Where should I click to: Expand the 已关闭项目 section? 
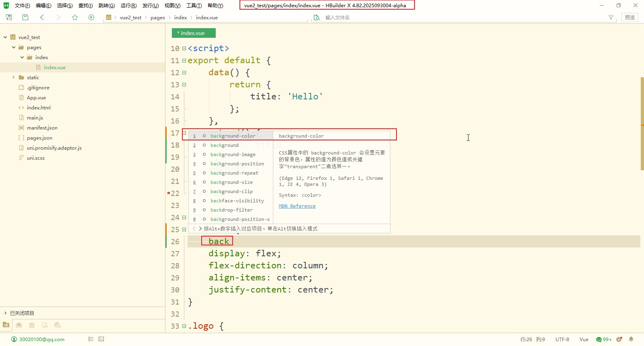click(x=5, y=313)
